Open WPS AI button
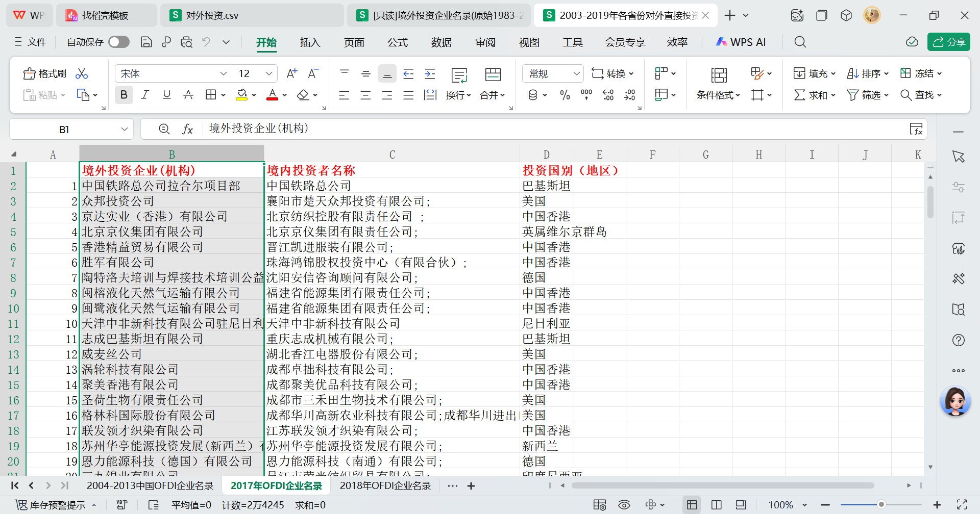 click(741, 42)
